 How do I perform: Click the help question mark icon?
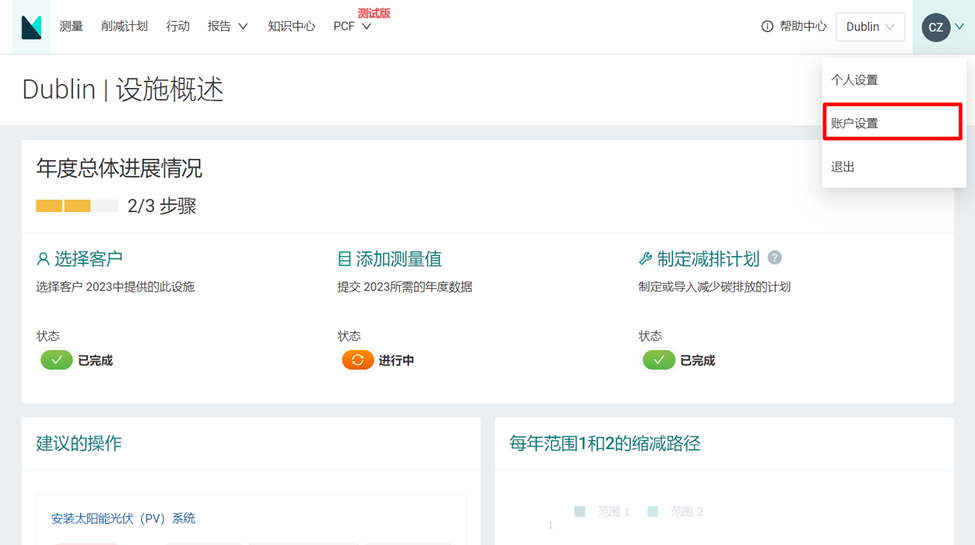(x=774, y=258)
